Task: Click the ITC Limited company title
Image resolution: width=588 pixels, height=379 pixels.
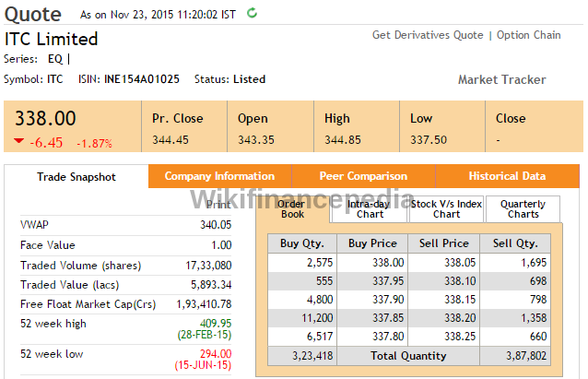Action: [x=51, y=39]
